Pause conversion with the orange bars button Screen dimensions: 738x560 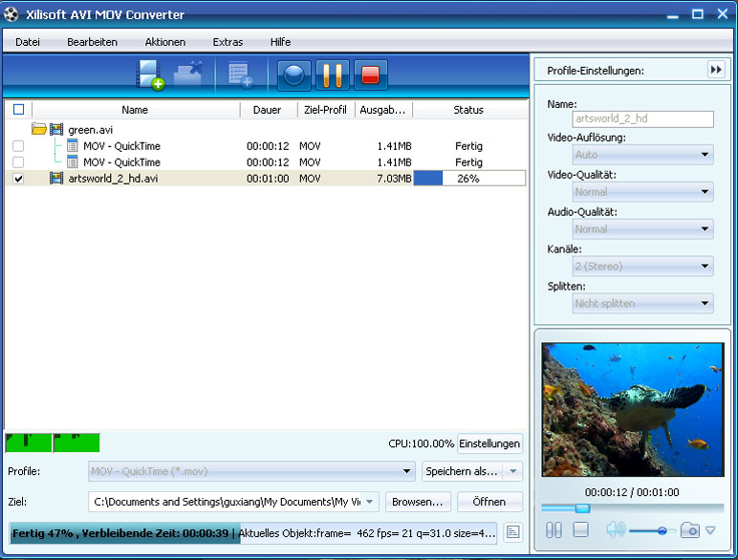[333, 75]
